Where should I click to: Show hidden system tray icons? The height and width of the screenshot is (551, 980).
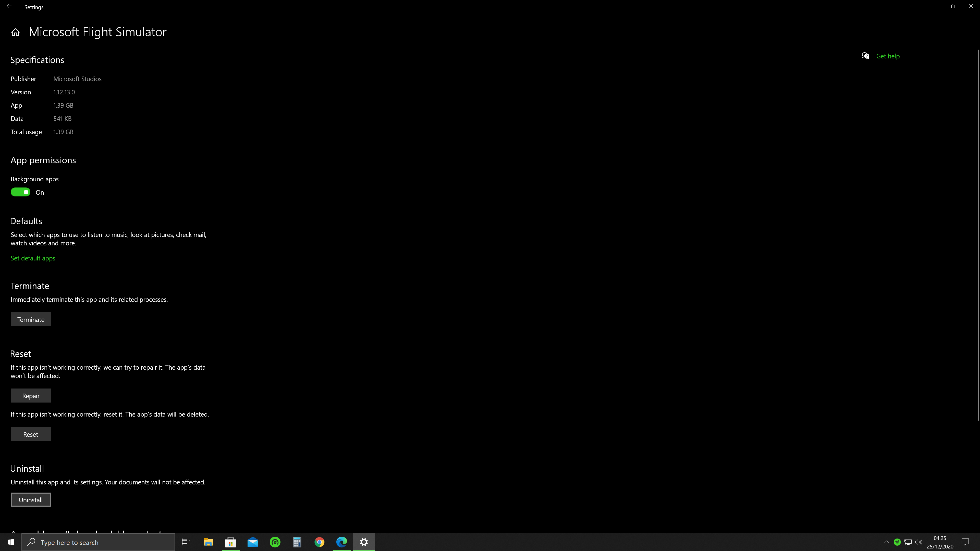click(886, 542)
